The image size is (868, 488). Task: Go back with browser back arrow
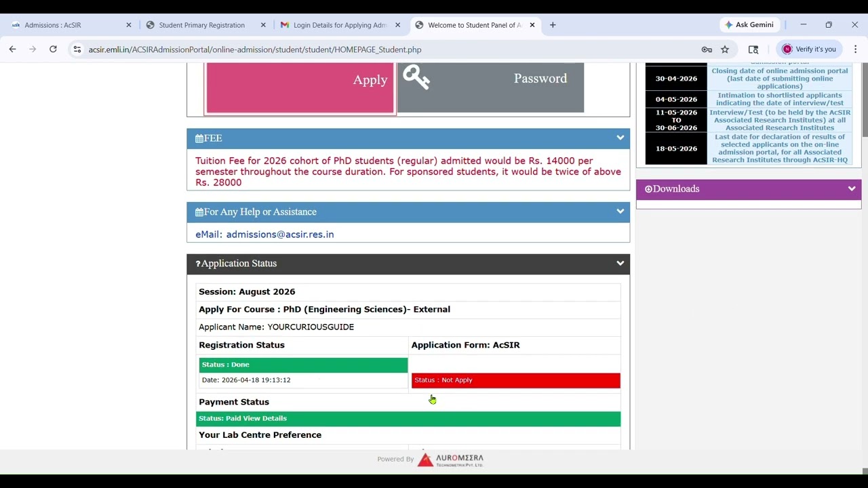pyautogui.click(x=12, y=49)
